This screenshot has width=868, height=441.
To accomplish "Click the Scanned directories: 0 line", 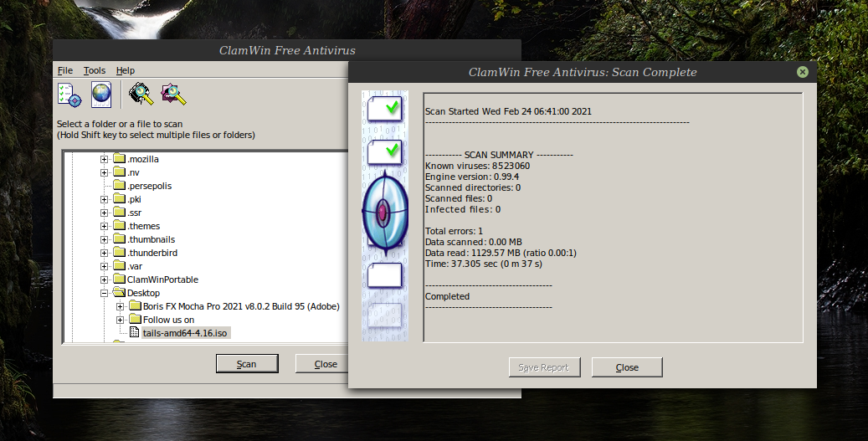I will [473, 187].
